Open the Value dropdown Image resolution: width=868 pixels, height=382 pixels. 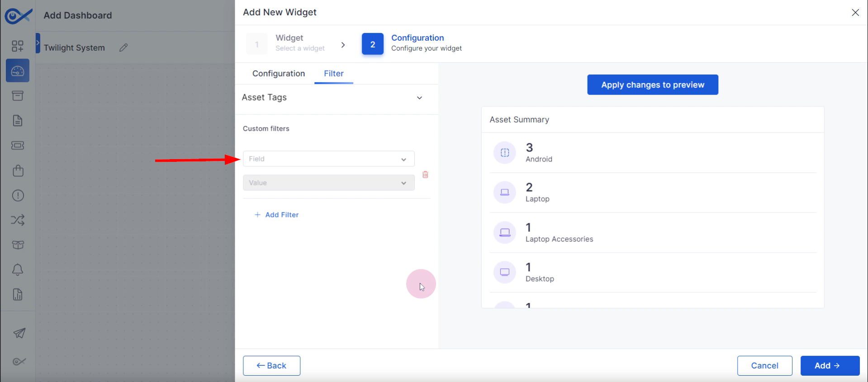pyautogui.click(x=329, y=183)
